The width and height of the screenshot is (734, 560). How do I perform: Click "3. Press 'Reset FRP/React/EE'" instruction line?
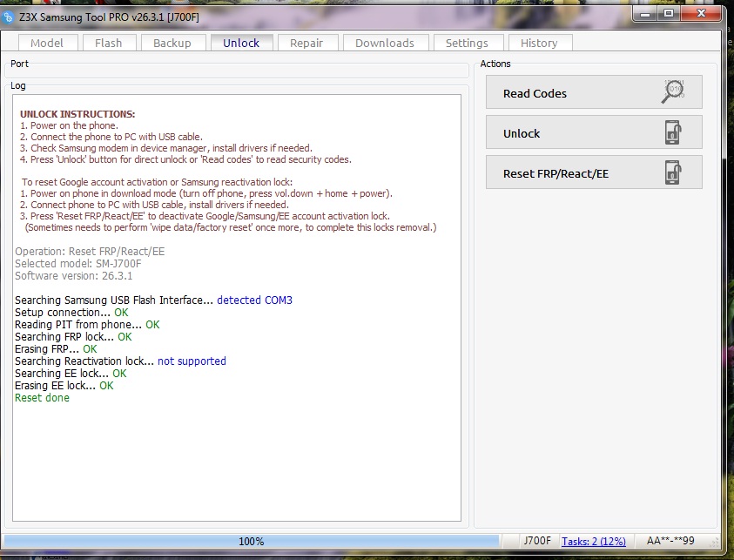coord(205,216)
